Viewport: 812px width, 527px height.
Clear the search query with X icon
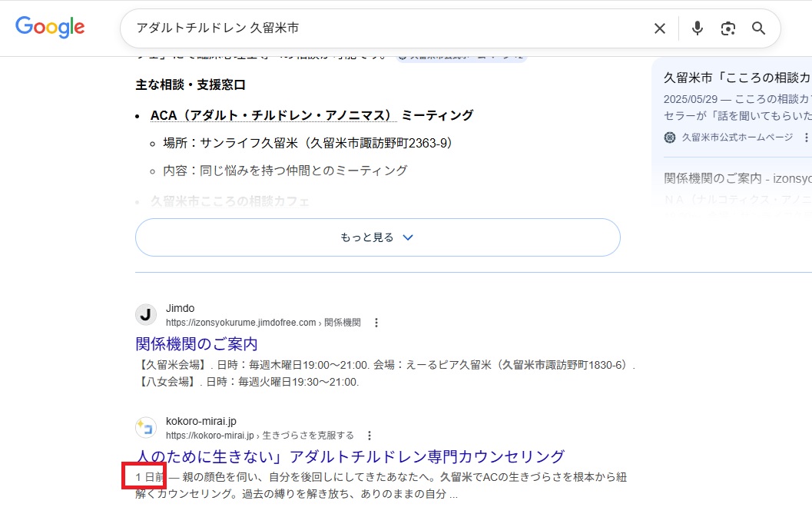click(x=659, y=28)
